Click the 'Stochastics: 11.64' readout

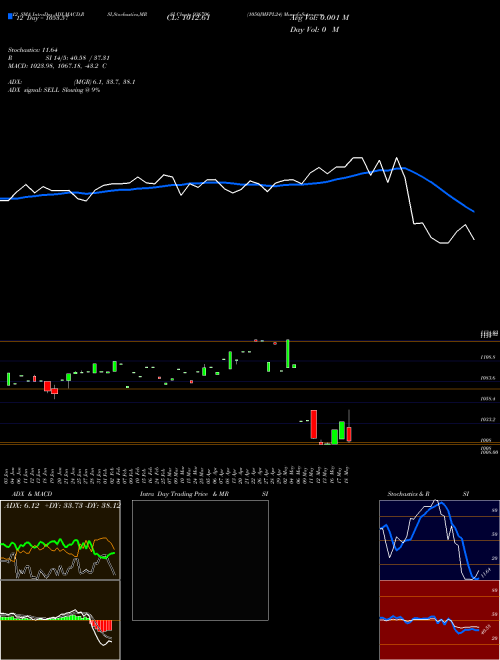pos(35,50)
